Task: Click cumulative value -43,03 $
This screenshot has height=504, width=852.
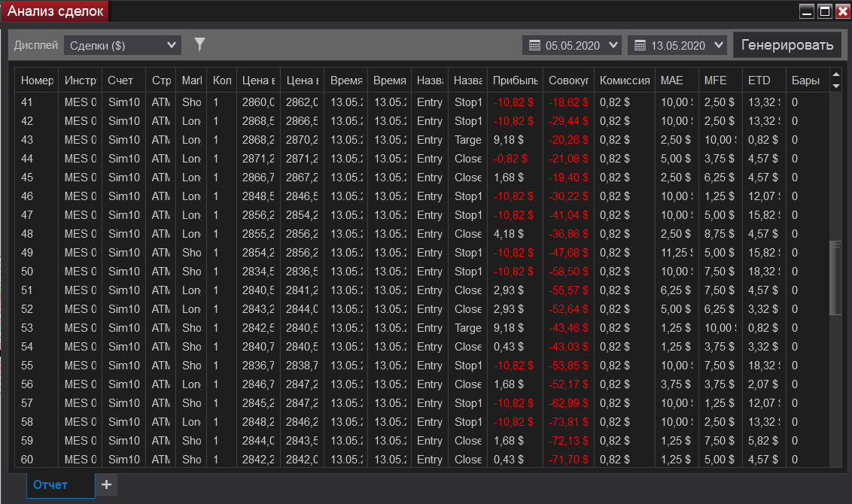Action: [567, 347]
